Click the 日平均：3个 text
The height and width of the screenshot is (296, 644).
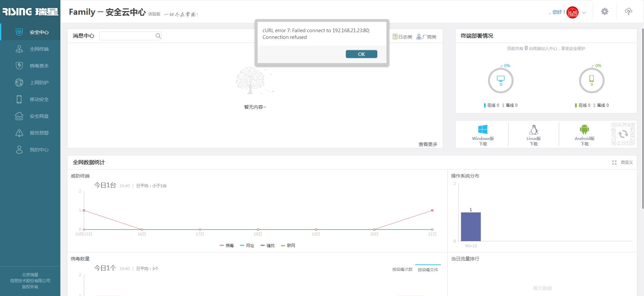pyautogui.click(x=148, y=268)
